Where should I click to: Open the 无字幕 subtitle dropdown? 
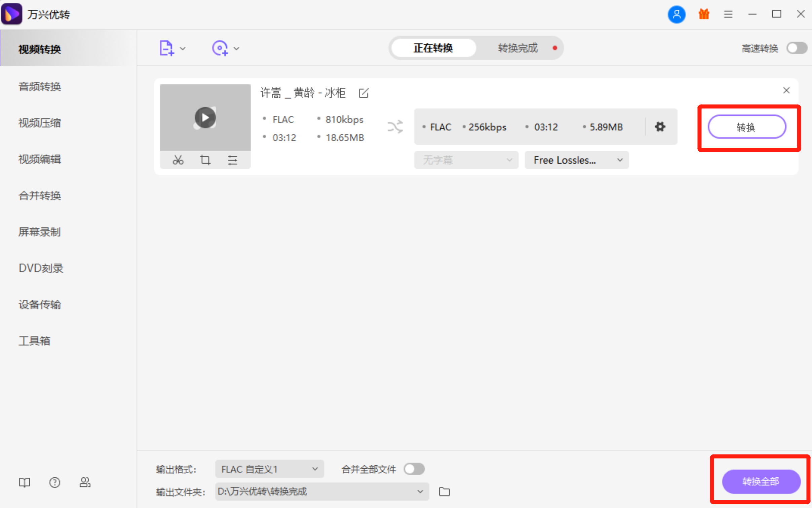pos(466,160)
